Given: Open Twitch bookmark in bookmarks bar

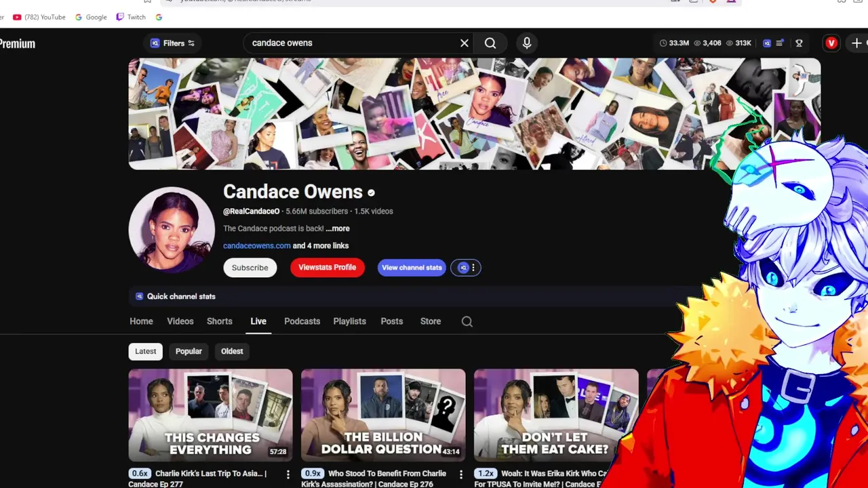Looking at the screenshot, I should tap(131, 17).
